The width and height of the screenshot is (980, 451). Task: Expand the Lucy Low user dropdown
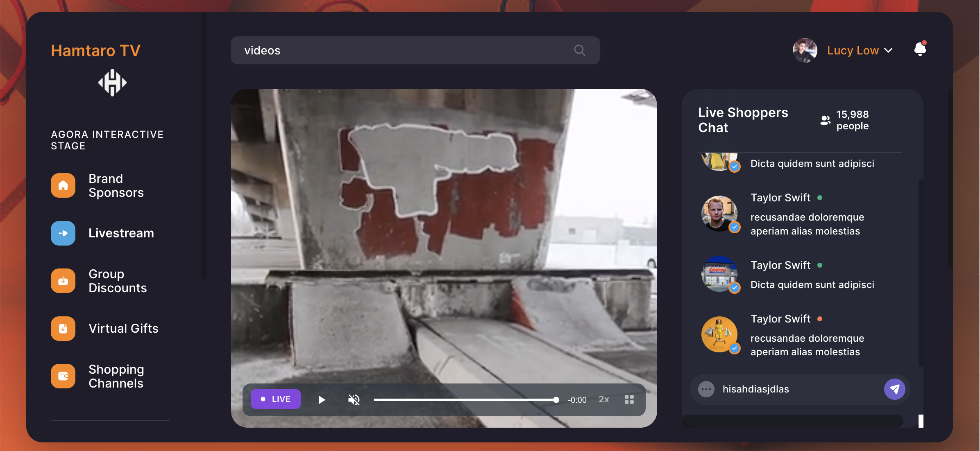click(x=888, y=51)
